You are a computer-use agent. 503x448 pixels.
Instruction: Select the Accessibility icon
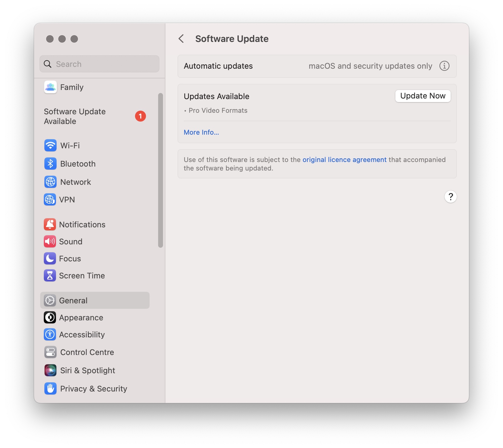pyautogui.click(x=50, y=334)
